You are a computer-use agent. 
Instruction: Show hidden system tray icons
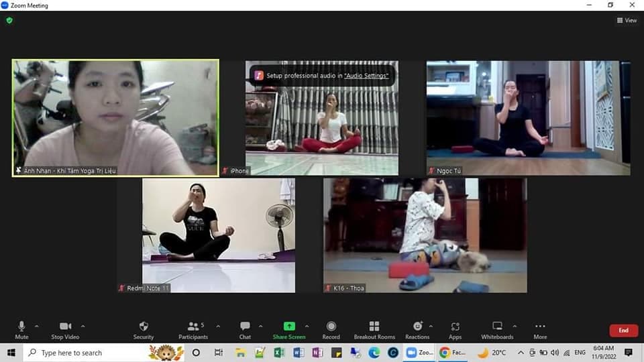point(521,353)
